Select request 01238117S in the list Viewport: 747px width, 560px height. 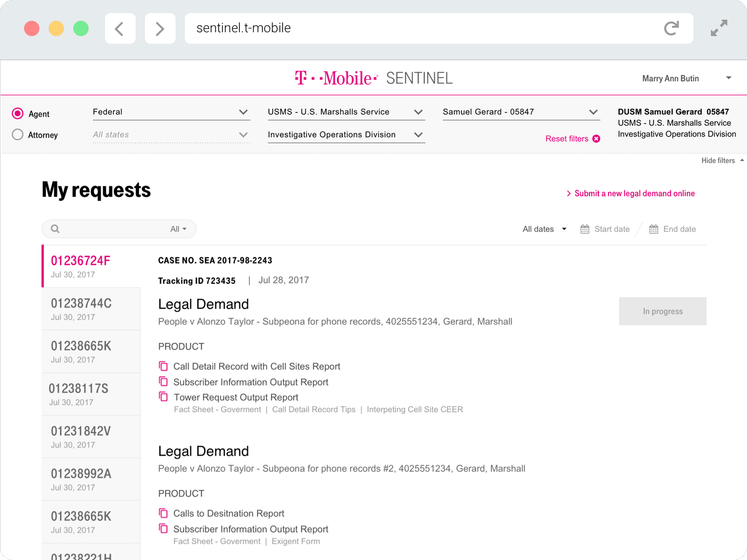point(91,394)
